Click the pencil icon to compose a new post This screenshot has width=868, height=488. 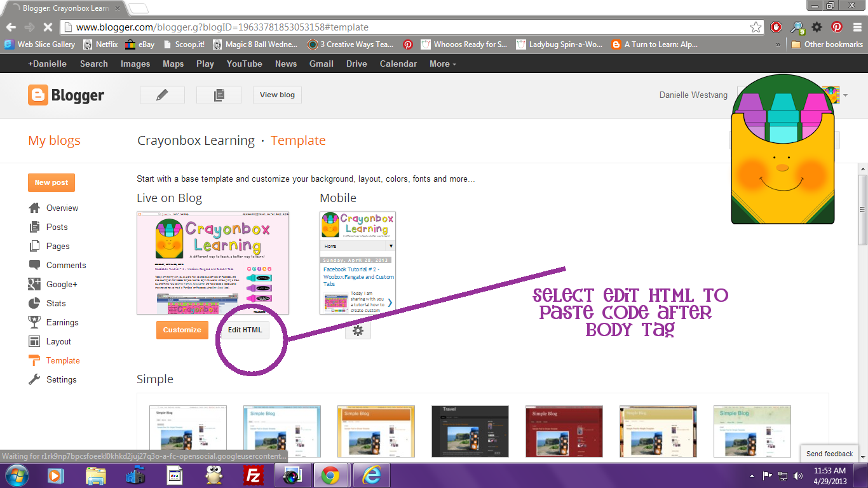[162, 95]
